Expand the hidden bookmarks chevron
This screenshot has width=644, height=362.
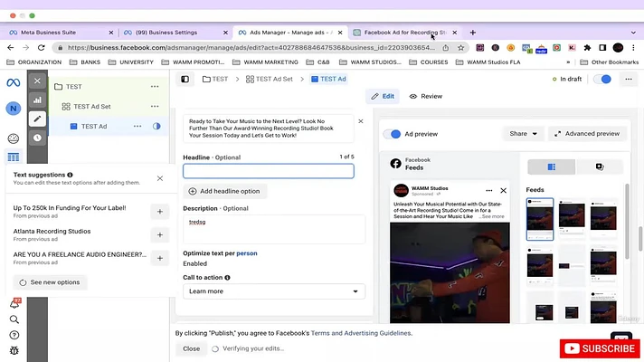[x=568, y=62]
